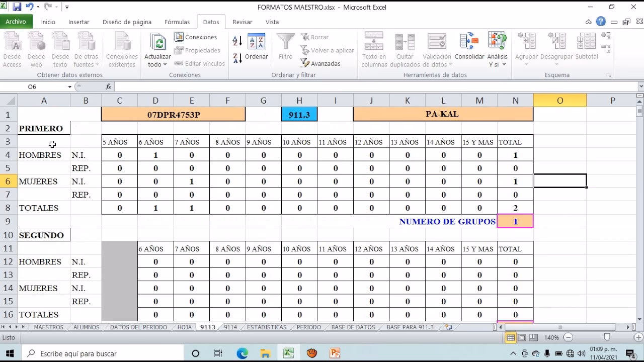Enable Volver a aplicar filter option
Screen dimensions: 644x362
(x=328, y=51)
